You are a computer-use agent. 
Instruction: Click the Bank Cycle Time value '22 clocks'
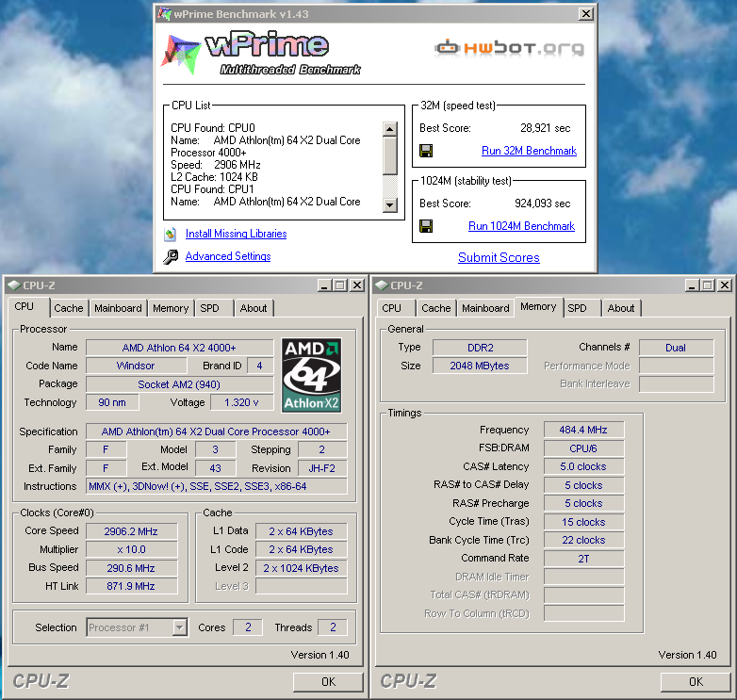583,540
